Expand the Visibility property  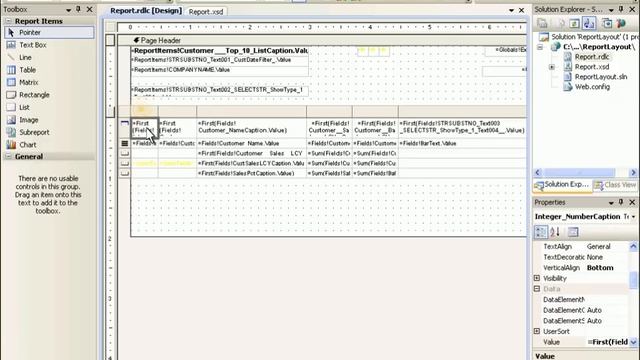[x=537, y=278]
